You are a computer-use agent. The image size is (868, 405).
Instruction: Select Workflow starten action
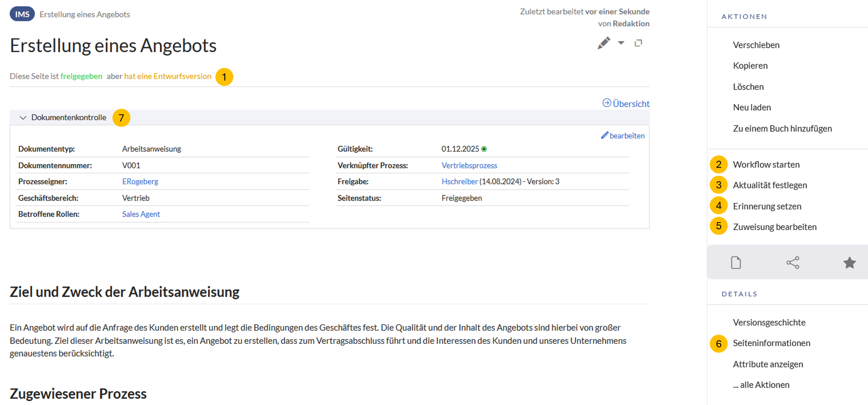pos(766,164)
